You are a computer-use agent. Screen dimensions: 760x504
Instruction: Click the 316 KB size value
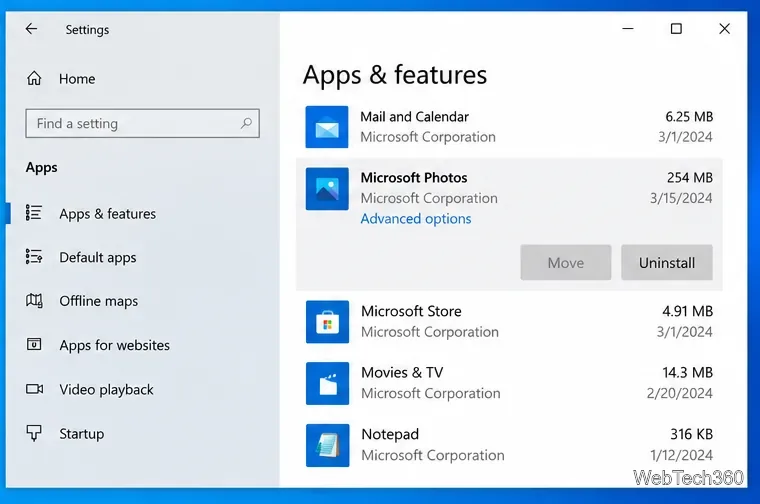click(692, 434)
